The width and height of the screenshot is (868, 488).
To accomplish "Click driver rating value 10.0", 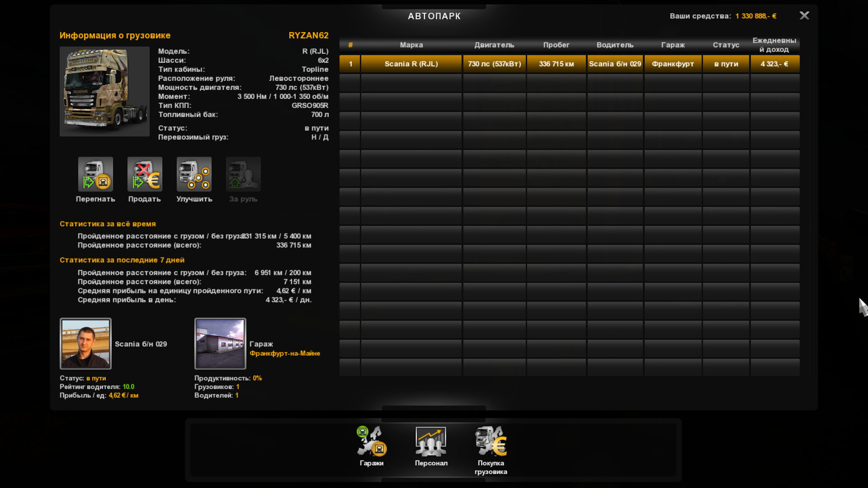I will (x=128, y=387).
